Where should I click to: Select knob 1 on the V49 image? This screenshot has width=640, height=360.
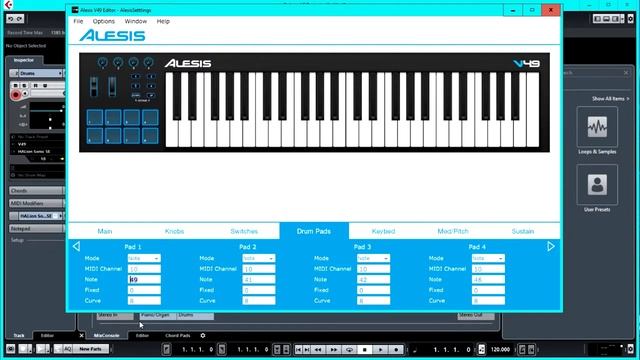point(102,62)
